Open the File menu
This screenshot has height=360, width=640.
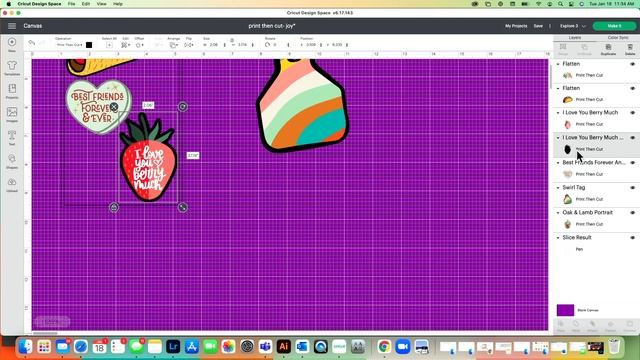point(71,4)
